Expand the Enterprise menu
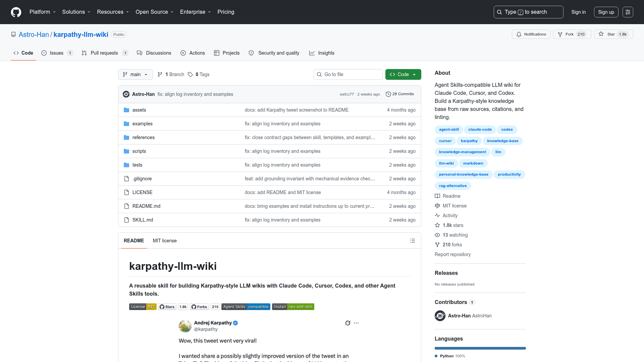This screenshot has width=644, height=362. click(x=196, y=12)
